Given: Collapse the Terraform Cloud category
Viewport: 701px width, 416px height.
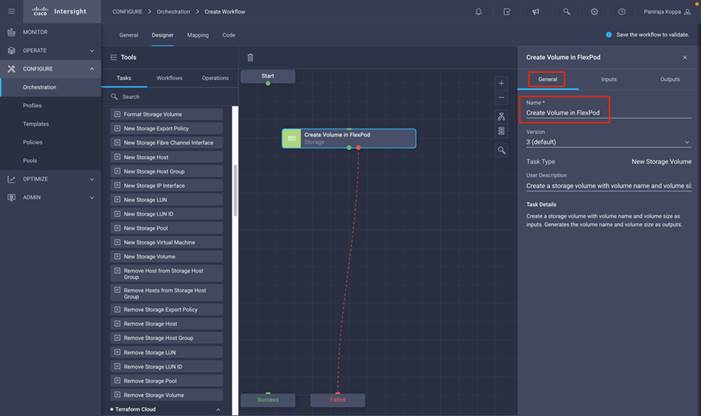Looking at the screenshot, I should 218,410.
